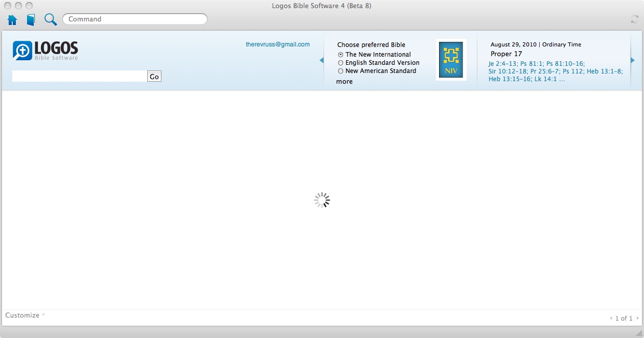Click the Search magnifier icon
This screenshot has width=644, height=338.
click(50, 19)
